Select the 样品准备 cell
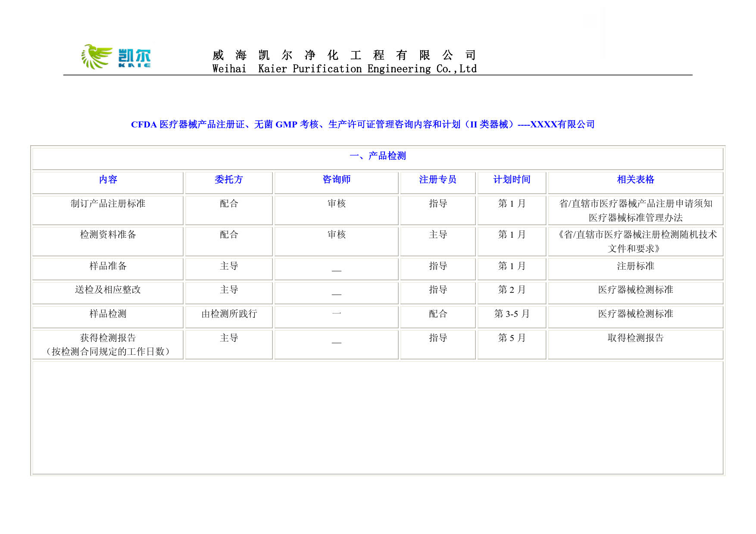Screen dimensions: 756x534 [108, 266]
